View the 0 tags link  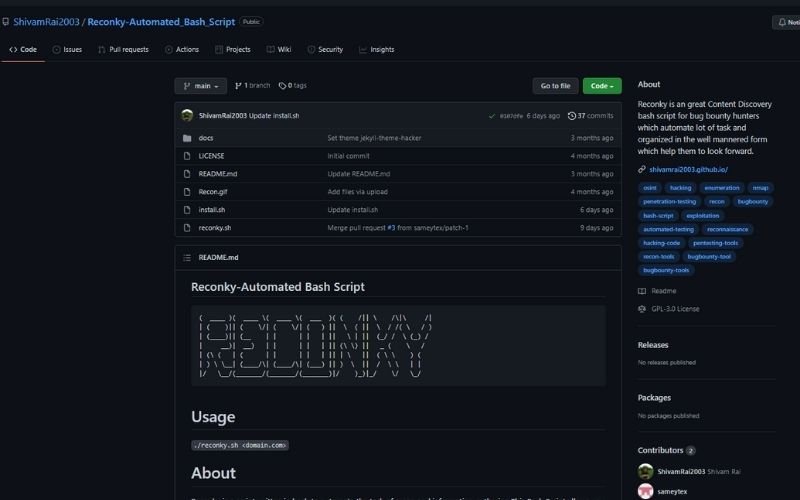point(293,85)
